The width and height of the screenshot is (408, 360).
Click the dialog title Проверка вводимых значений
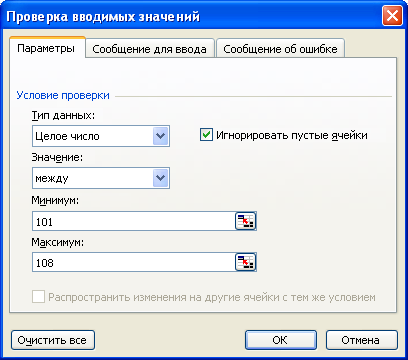(x=103, y=16)
